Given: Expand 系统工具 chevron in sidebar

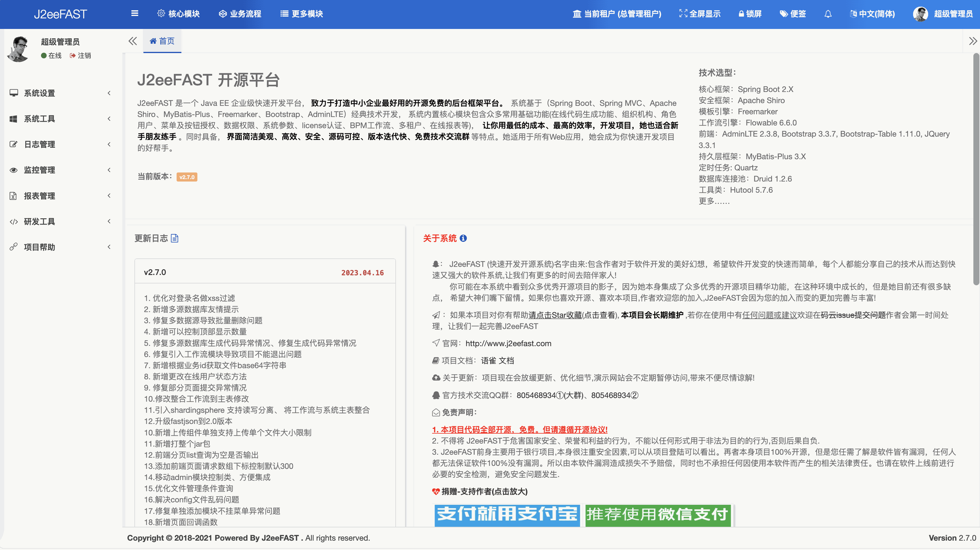Looking at the screenshot, I should pos(109,119).
